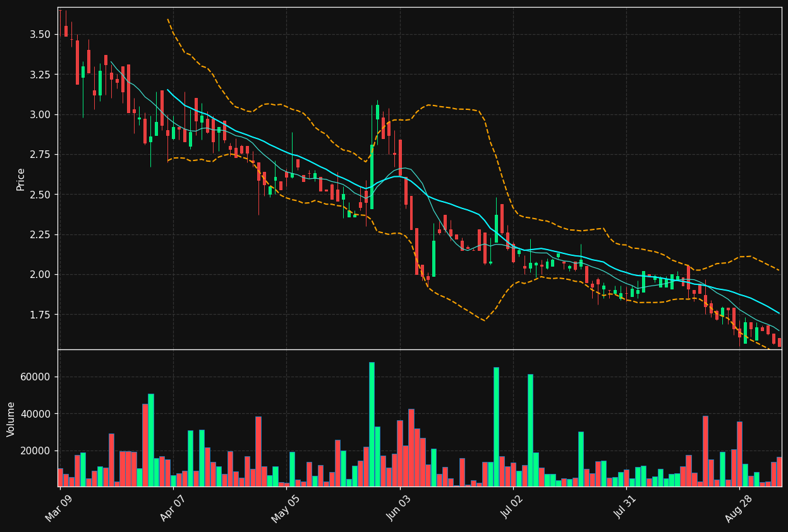This screenshot has height=532, width=788.
Task: Click the 'May 05' date label
Action: [285, 508]
